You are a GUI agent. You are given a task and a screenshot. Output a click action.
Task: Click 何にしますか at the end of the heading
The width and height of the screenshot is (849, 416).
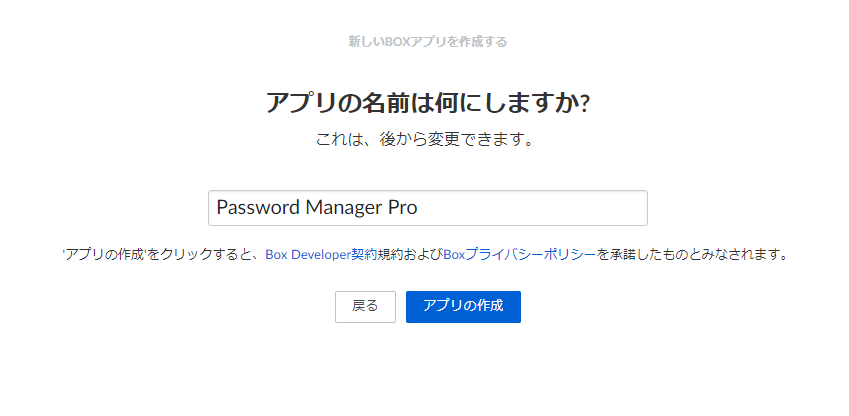click(521, 103)
